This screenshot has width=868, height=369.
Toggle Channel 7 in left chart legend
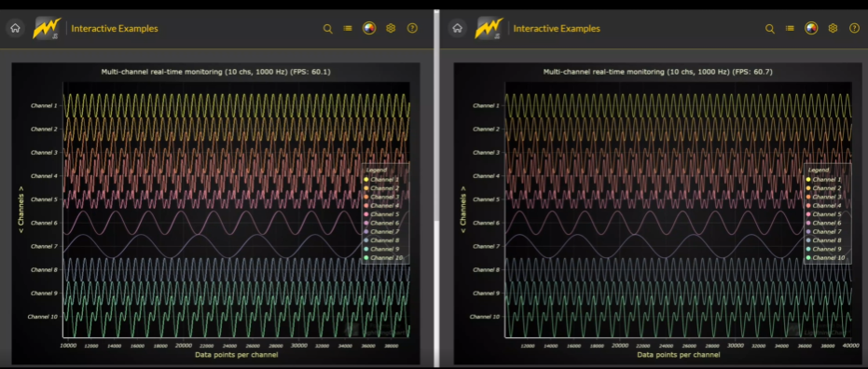click(x=382, y=232)
